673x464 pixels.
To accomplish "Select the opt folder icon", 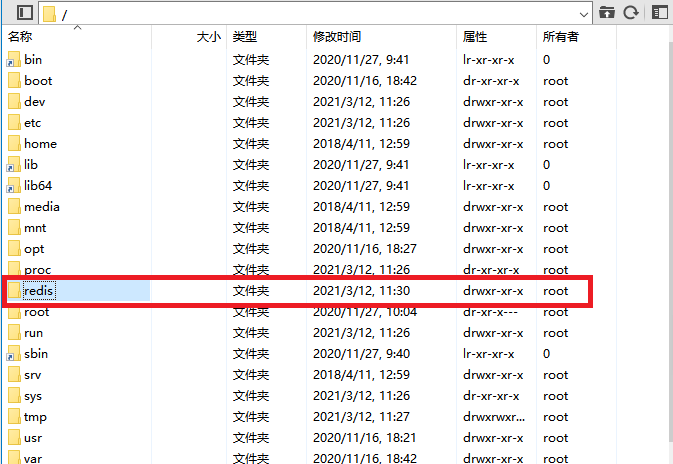I will [14, 249].
